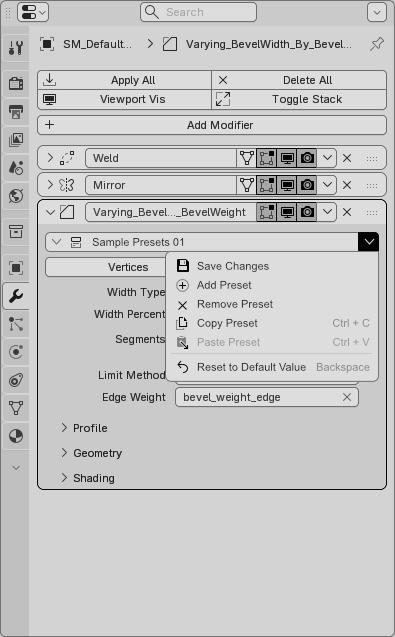Screen dimensions: 395x637
Task: Toggle Weld viewport visibility
Action: coord(287,158)
